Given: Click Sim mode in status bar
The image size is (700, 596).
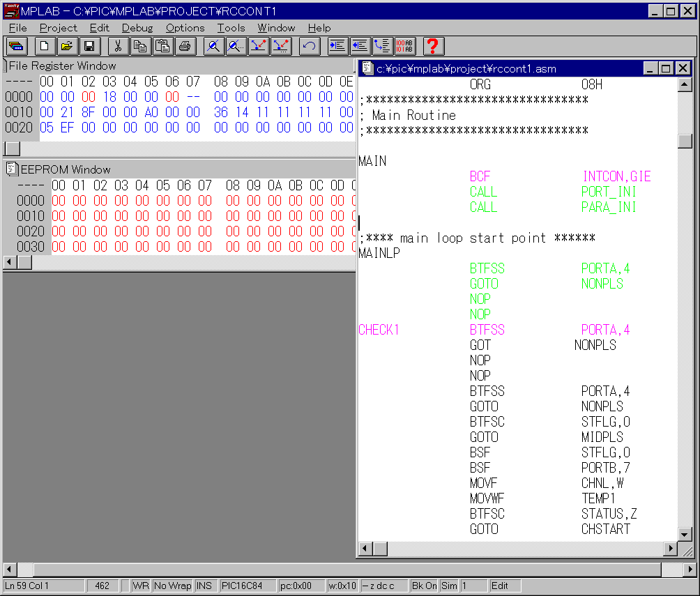Looking at the screenshot, I should pos(449,586).
